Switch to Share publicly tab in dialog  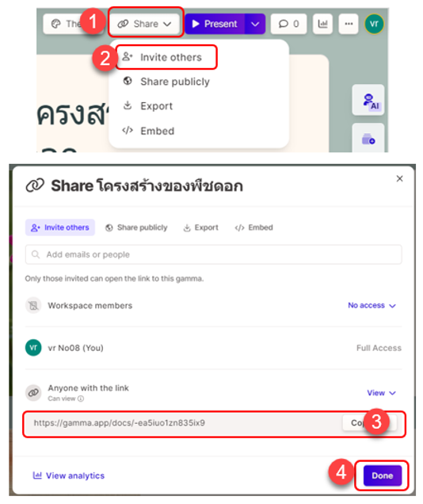tap(136, 227)
